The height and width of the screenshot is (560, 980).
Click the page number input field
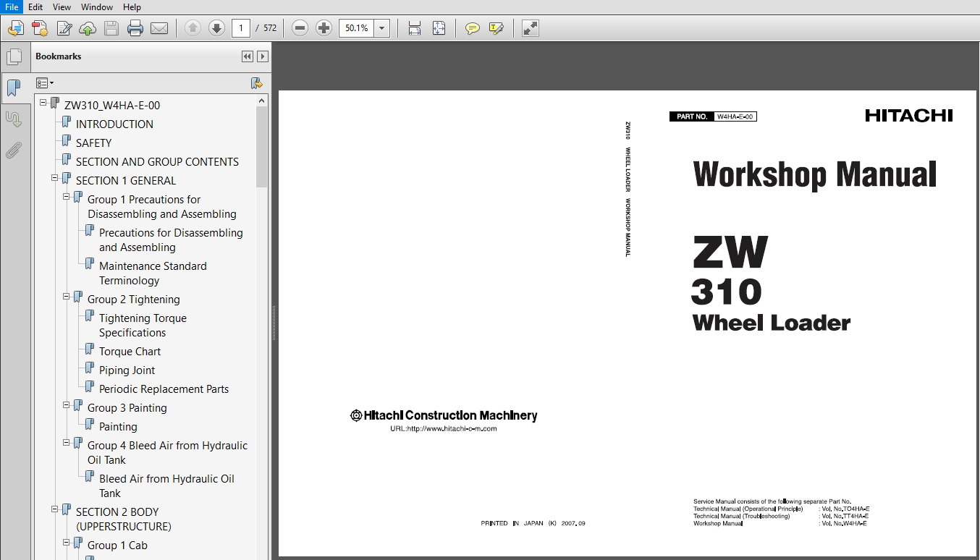point(241,29)
